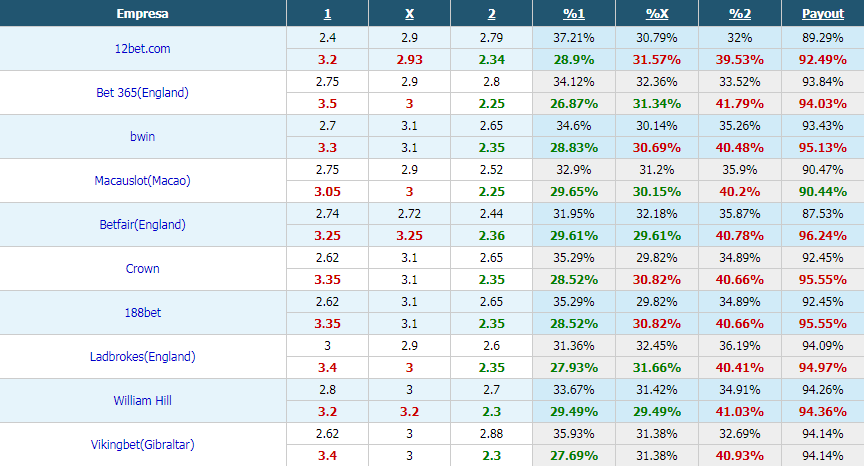Click William Hill %2 value 41.03%
Screen dimensions: 864x466
click(739, 412)
